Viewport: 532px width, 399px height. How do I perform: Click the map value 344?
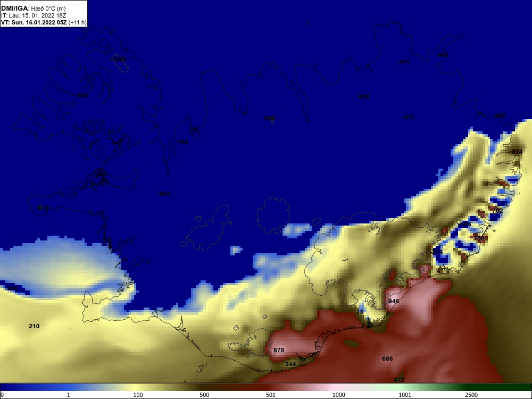tap(290, 364)
